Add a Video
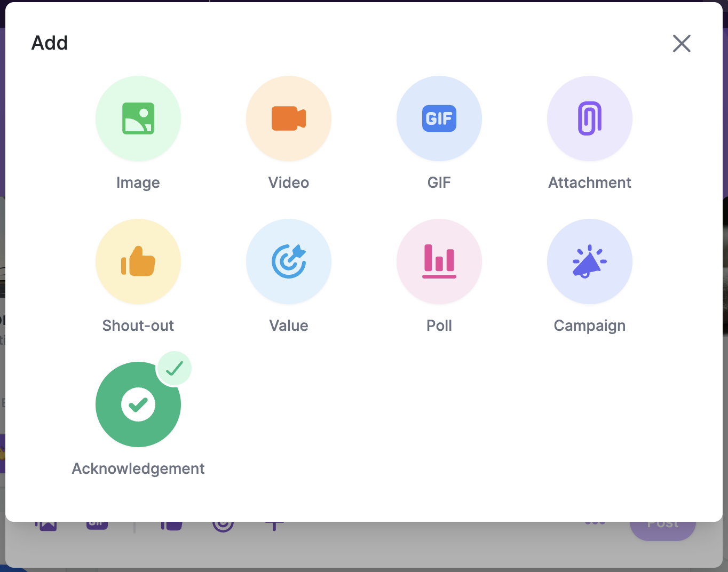The image size is (728, 572). coord(289,118)
